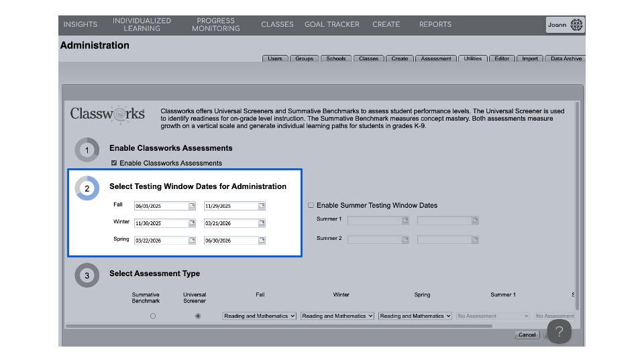The width and height of the screenshot is (644, 362).
Task: Select the Universal Screener radio button
Action: [198, 316]
